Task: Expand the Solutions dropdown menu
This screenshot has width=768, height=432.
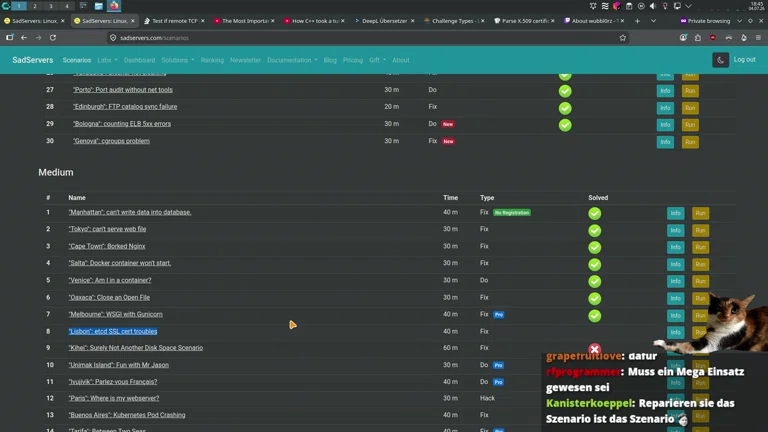Action: coord(178,60)
